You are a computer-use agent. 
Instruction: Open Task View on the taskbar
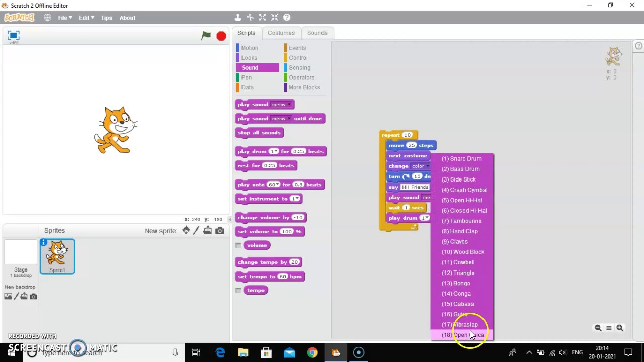tap(196, 353)
